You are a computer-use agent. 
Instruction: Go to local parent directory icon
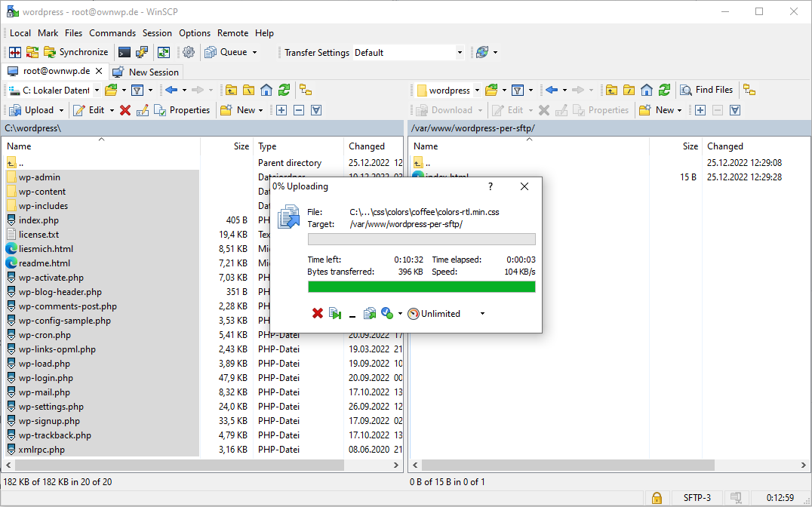click(231, 90)
